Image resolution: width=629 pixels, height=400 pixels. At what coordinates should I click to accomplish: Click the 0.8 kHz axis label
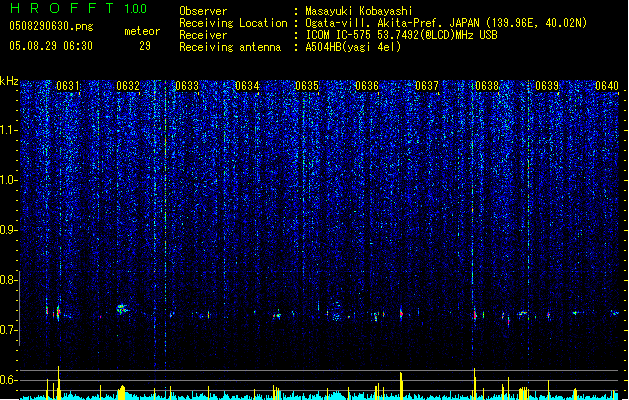coord(9,280)
